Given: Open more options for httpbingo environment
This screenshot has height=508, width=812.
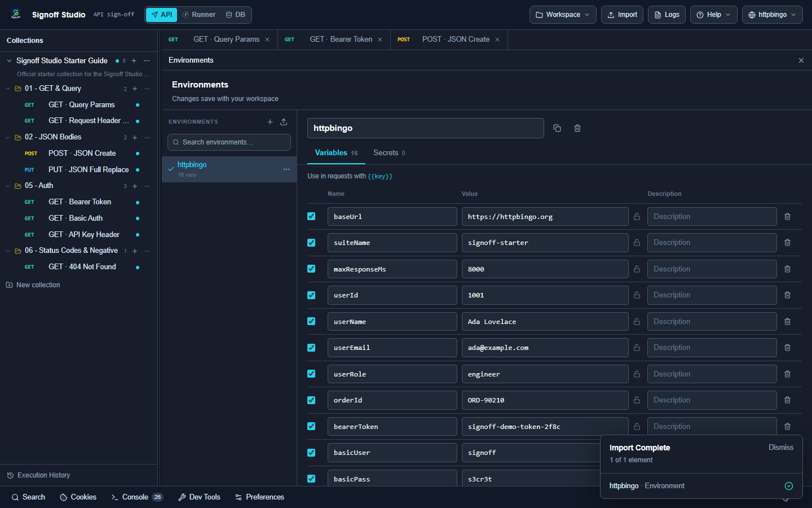Looking at the screenshot, I should 286,169.
